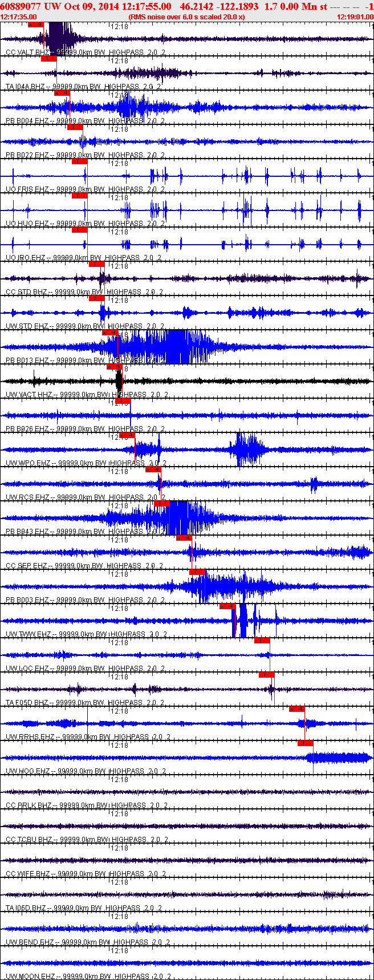Select the xT pick on UW RCS trace
Screen dimensions: 374x980
(153, 469)
